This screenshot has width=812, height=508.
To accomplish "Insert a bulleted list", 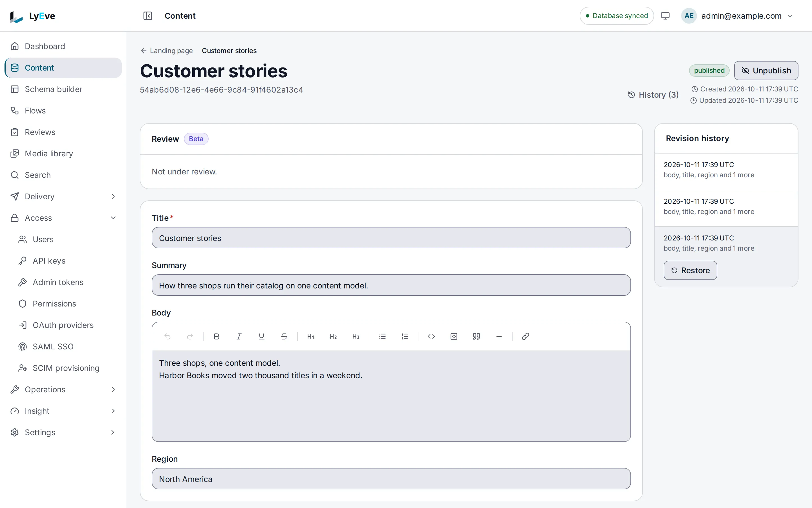I will (x=382, y=336).
